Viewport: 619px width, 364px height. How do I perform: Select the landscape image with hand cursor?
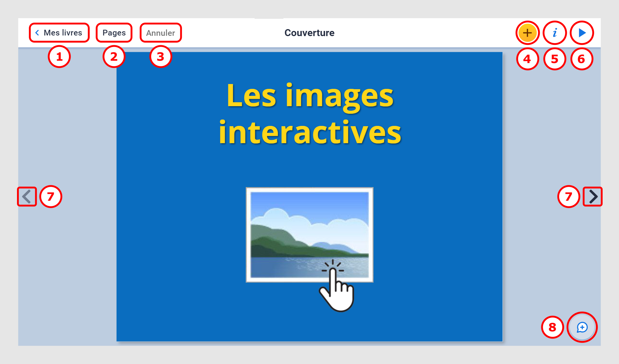309,235
